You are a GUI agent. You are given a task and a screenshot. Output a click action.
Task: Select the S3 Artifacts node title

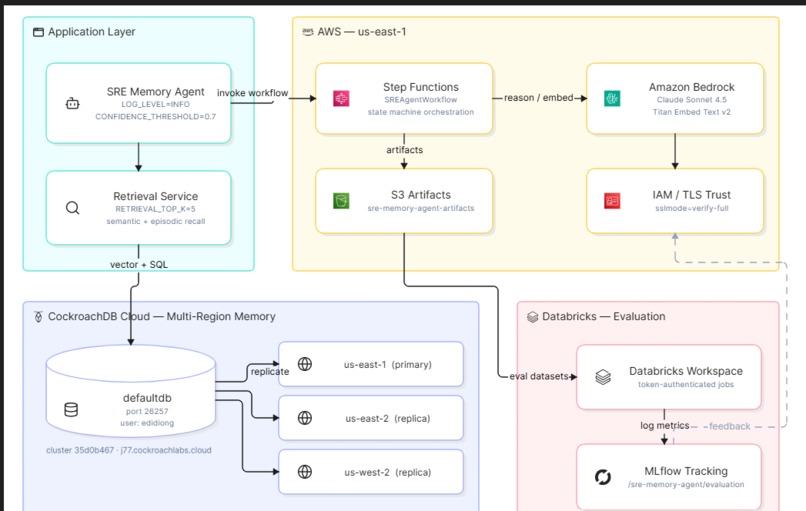click(x=420, y=195)
